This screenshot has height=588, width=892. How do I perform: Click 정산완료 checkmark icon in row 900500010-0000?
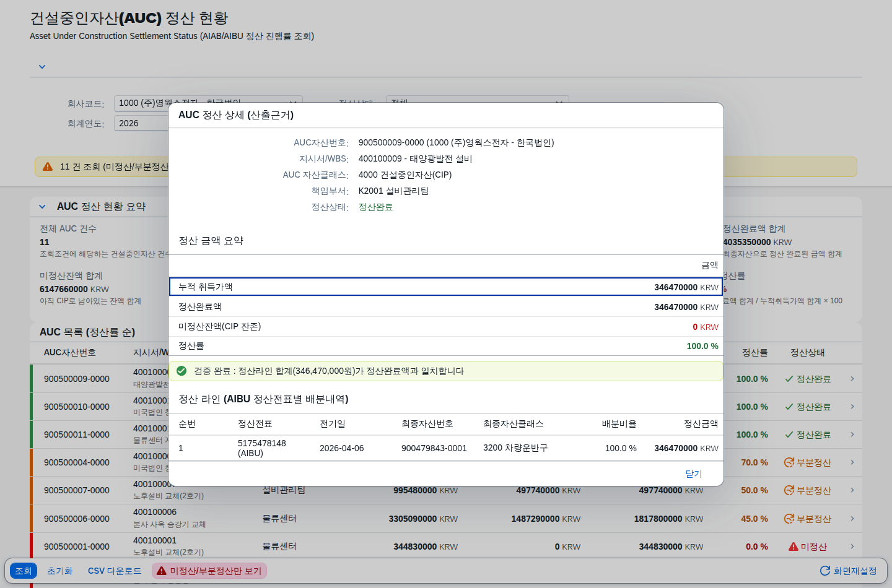(x=789, y=407)
